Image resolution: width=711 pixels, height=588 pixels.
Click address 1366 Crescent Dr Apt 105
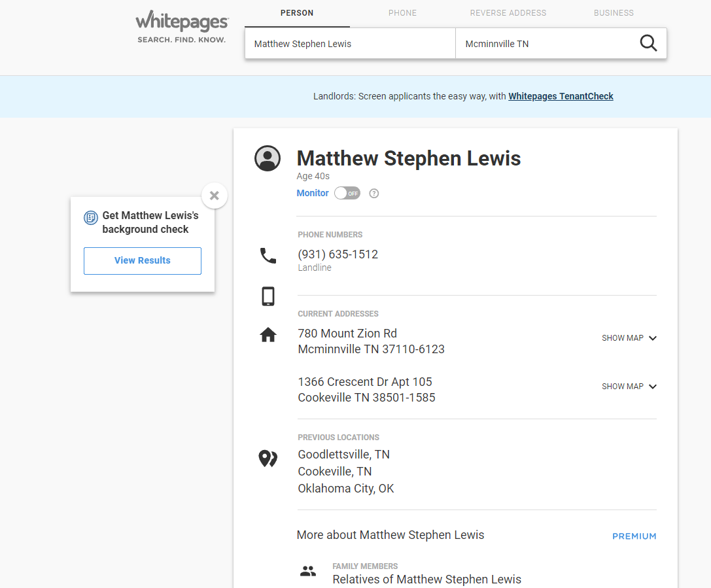tap(365, 382)
